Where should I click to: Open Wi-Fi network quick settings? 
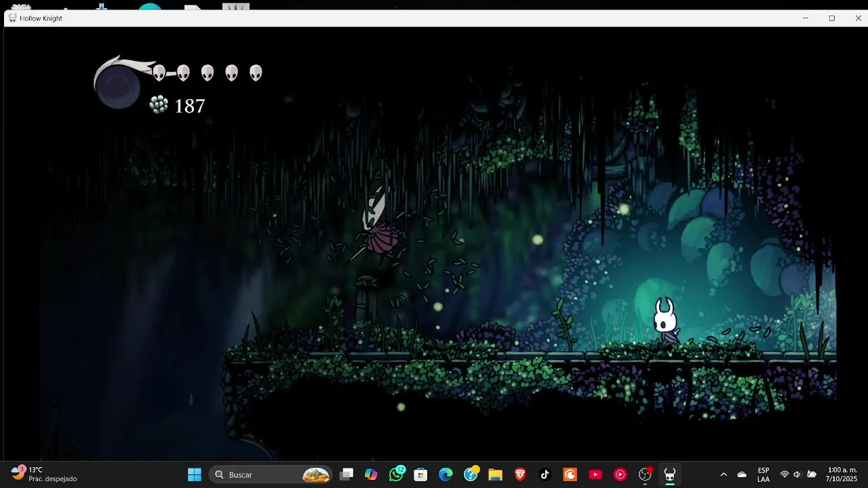pos(785,474)
